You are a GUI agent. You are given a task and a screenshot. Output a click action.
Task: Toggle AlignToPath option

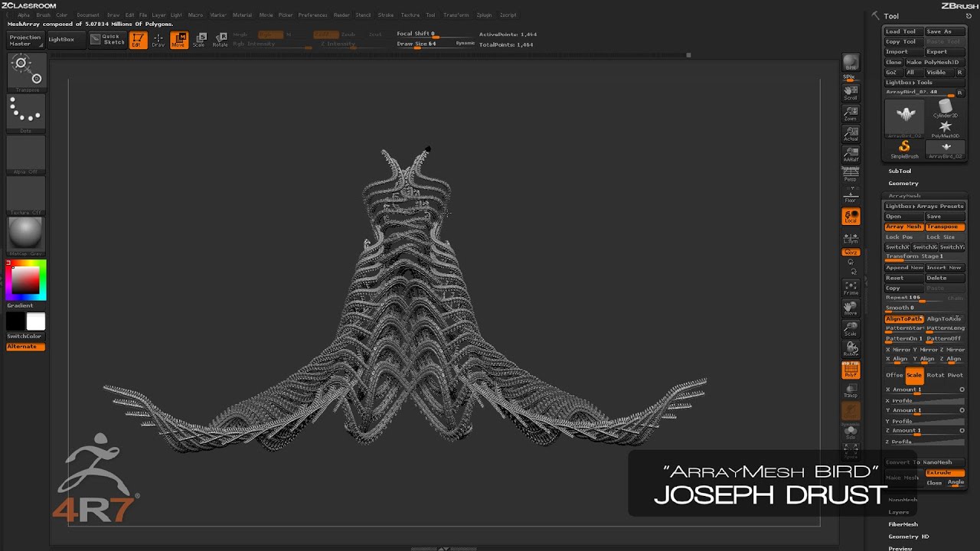(904, 318)
